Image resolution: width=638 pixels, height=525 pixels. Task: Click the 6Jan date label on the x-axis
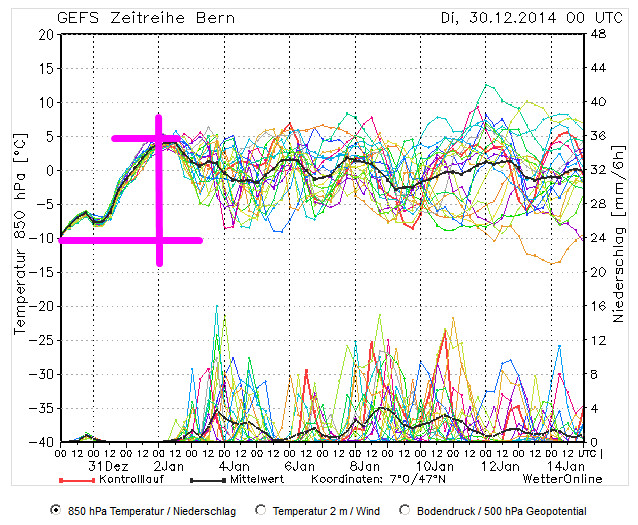coord(297,466)
